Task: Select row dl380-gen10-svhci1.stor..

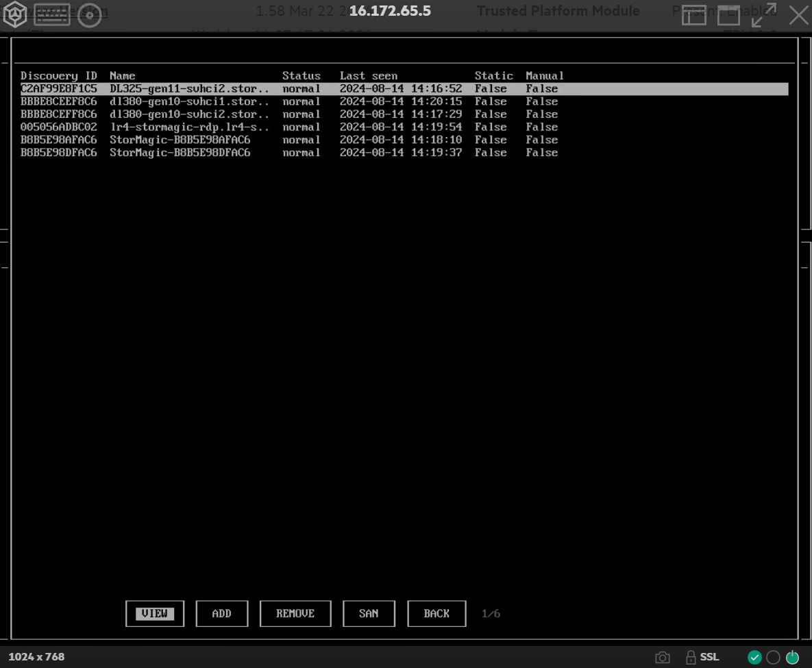Action: pos(404,101)
